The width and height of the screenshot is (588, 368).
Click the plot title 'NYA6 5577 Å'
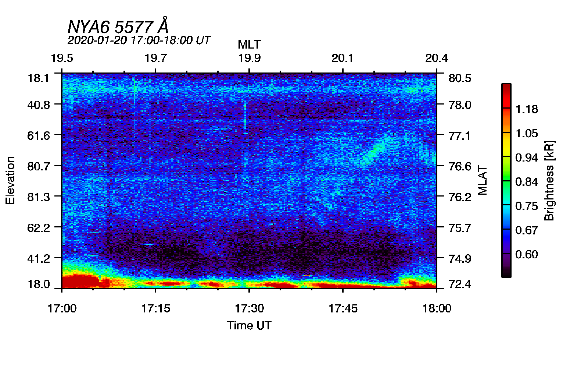[x=118, y=25]
